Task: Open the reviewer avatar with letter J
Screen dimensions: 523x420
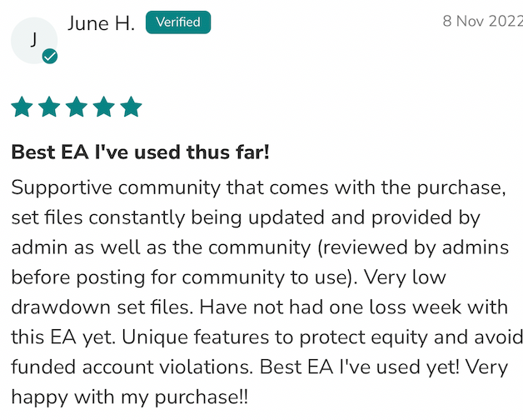Action: pyautogui.click(x=33, y=38)
